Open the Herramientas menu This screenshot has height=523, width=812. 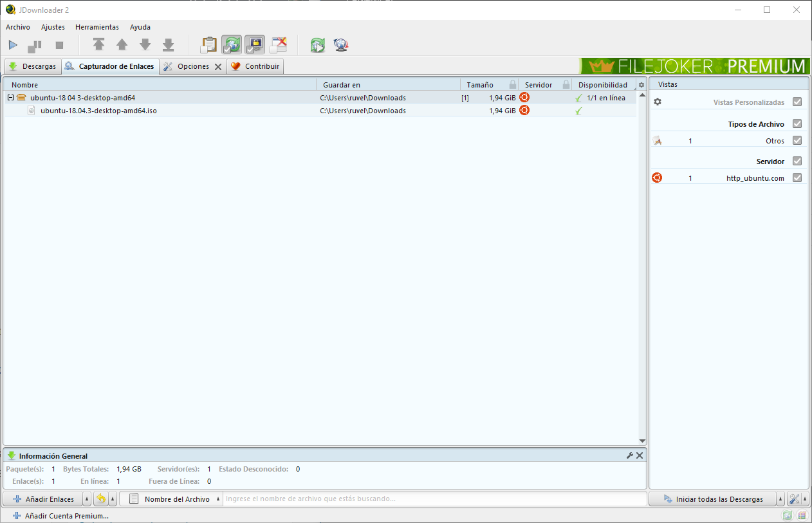(97, 27)
